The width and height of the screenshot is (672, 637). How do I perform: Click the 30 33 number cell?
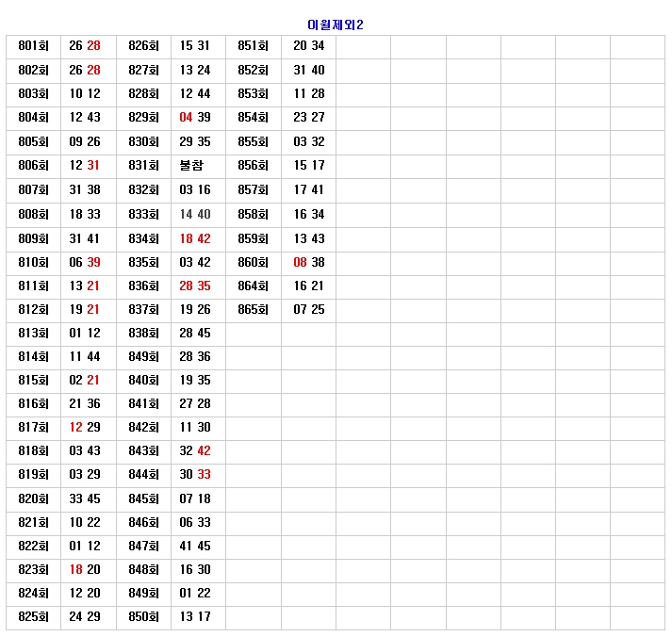pyautogui.click(x=195, y=475)
